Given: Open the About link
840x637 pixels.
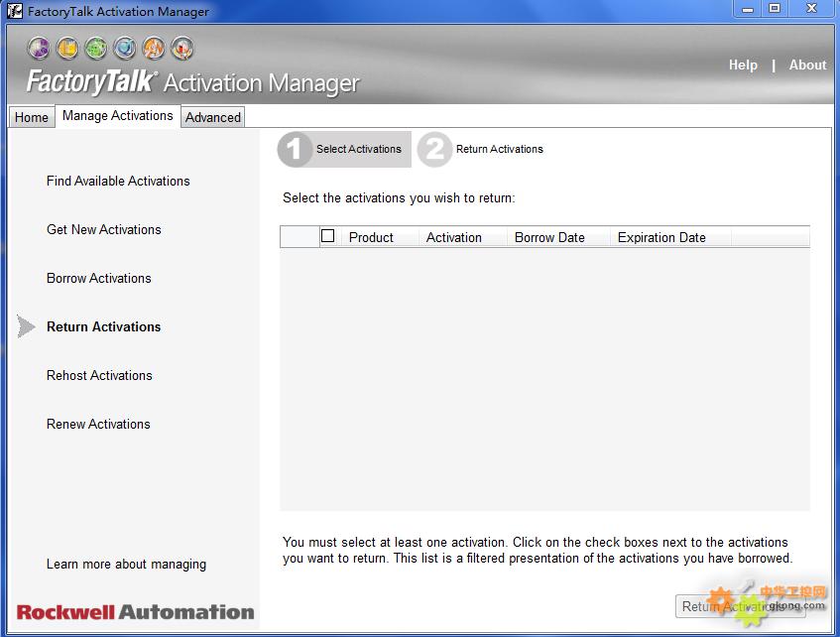Looking at the screenshot, I should (807, 64).
